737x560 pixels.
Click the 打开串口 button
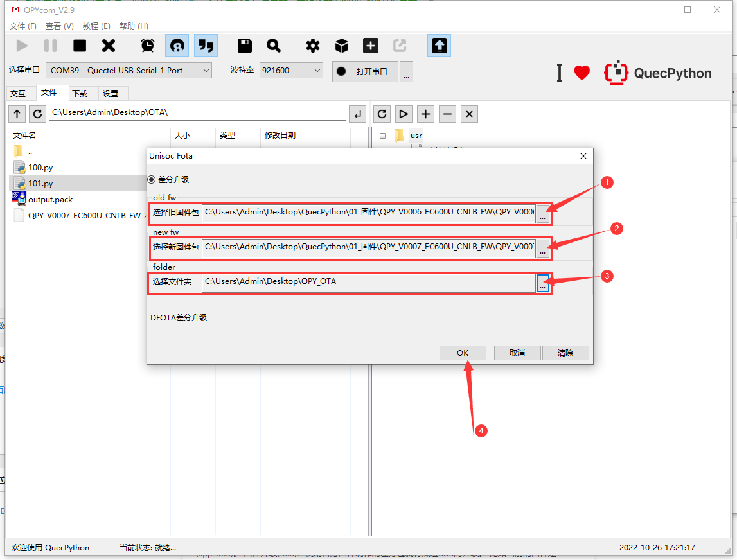[x=365, y=71]
